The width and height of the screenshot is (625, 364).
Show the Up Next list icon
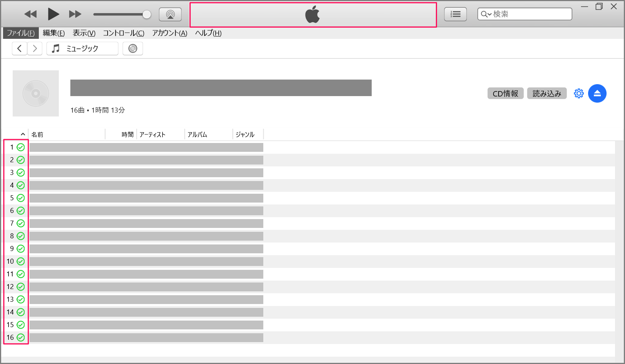tap(455, 14)
